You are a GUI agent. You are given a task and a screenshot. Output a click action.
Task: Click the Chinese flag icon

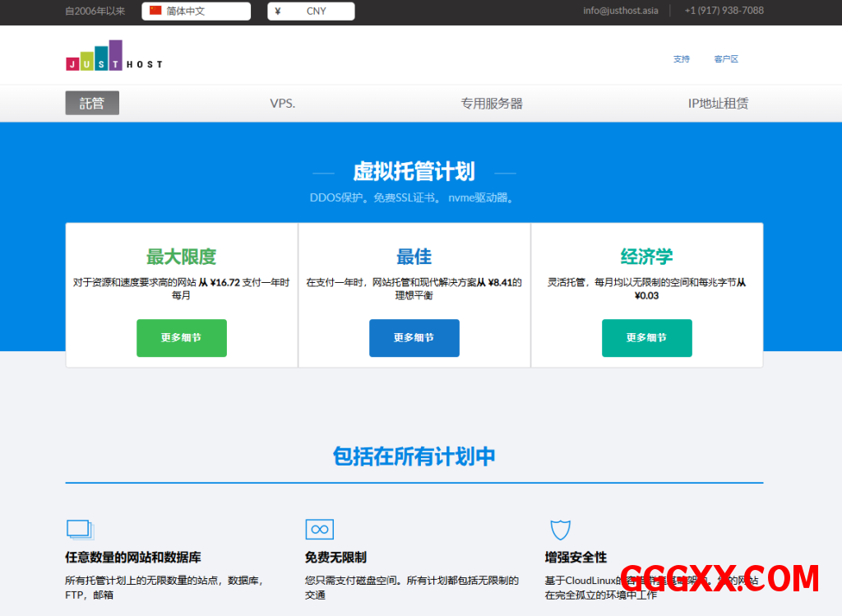coord(155,11)
